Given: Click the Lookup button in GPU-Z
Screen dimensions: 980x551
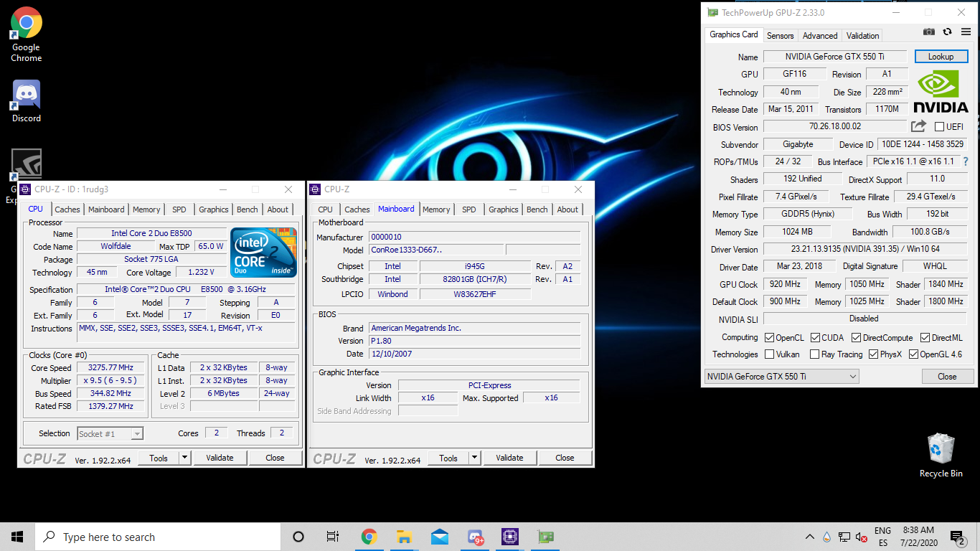Looking at the screenshot, I should point(941,57).
